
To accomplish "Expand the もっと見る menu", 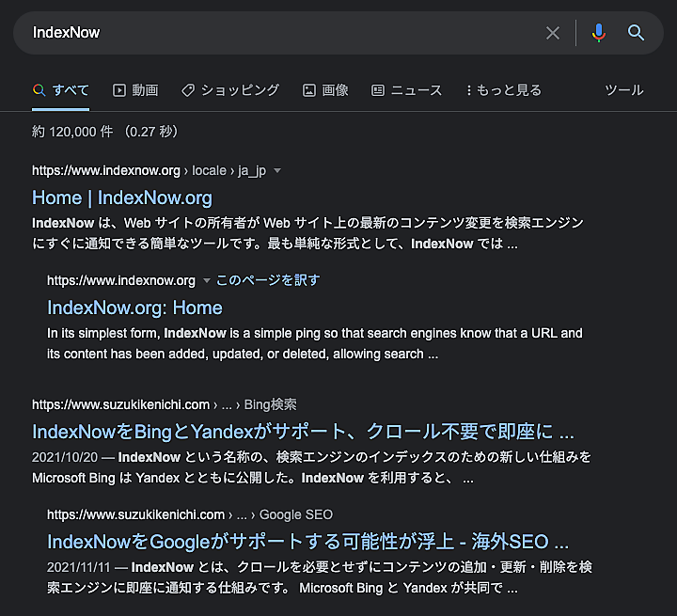I will pos(503,90).
